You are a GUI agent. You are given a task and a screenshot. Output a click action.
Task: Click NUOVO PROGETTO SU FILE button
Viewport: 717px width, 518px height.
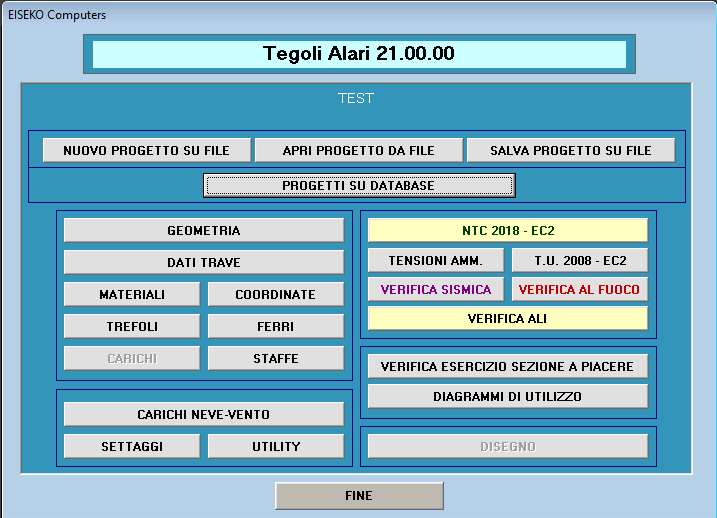147,150
